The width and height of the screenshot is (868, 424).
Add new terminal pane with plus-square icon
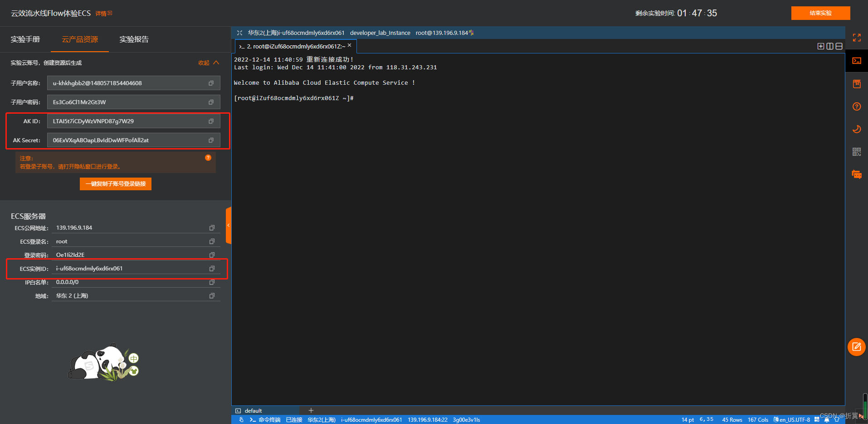[x=821, y=46]
